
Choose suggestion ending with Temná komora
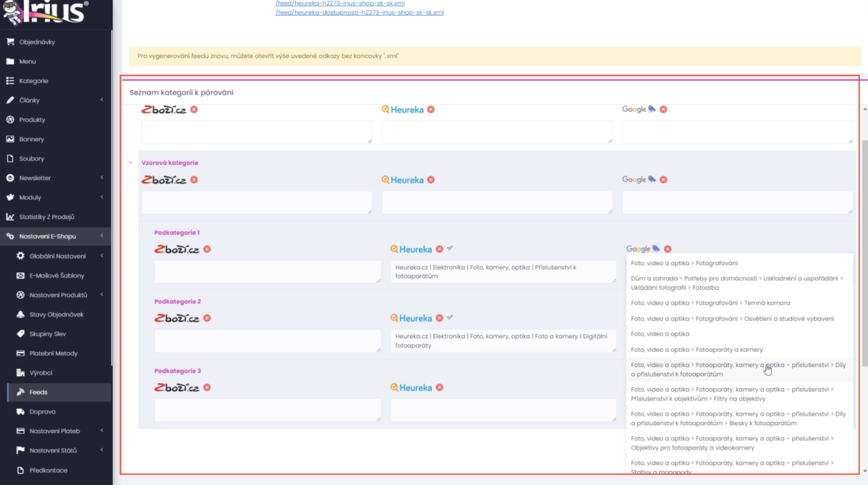pos(739,303)
